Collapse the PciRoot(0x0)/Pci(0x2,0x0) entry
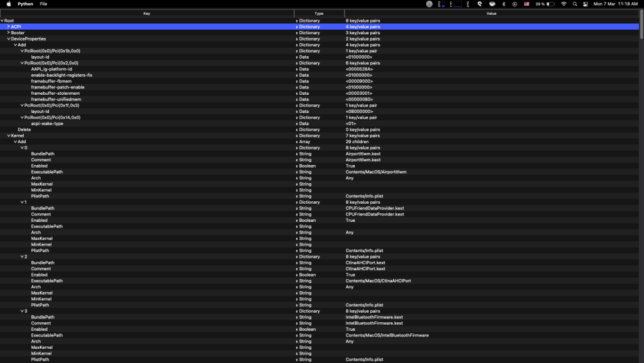The height and width of the screenshot is (363, 644). pyautogui.click(x=22, y=63)
